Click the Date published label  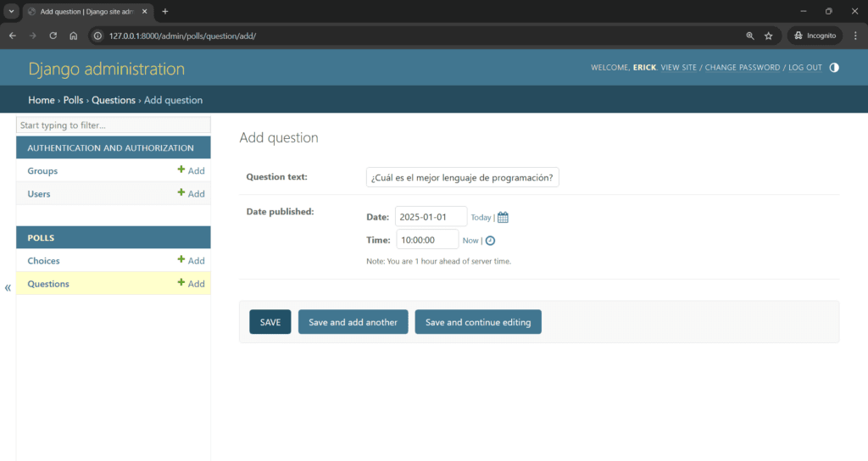(280, 211)
